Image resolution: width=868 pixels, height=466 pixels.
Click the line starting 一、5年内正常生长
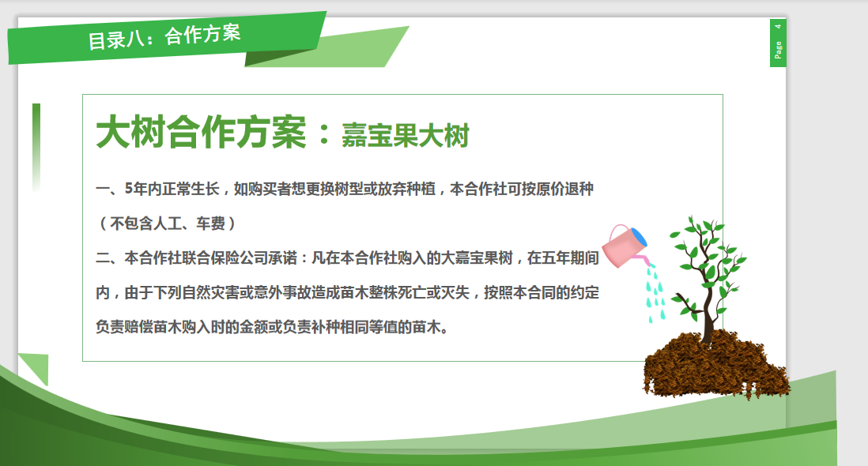345,189
